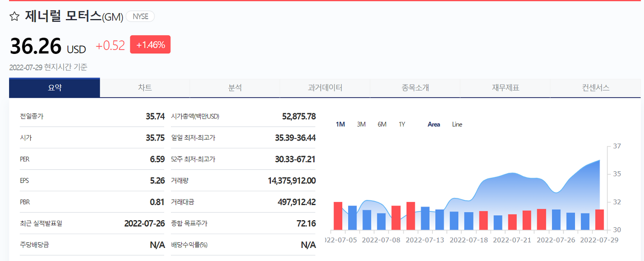Click N/A in the 배당수익률(%) row

click(308, 245)
